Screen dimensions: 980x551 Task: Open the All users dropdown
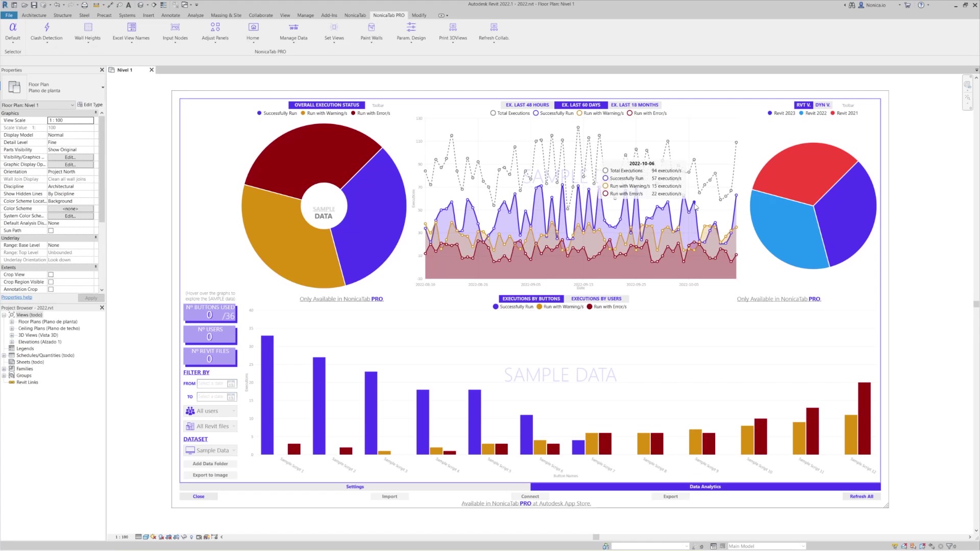point(210,411)
